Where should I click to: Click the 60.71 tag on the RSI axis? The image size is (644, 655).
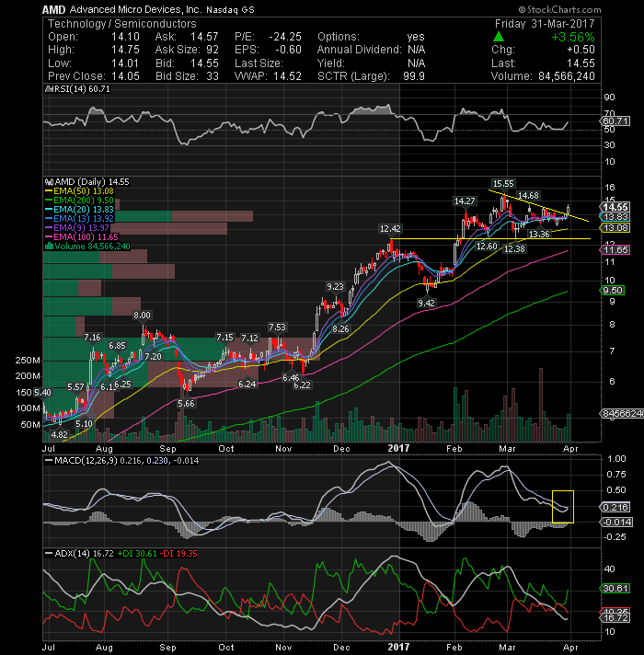click(x=615, y=121)
